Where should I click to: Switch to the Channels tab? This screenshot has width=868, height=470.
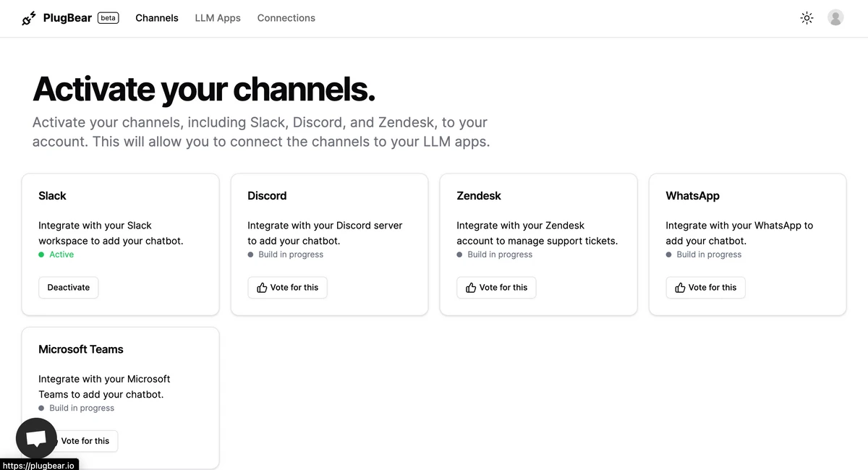[157, 18]
